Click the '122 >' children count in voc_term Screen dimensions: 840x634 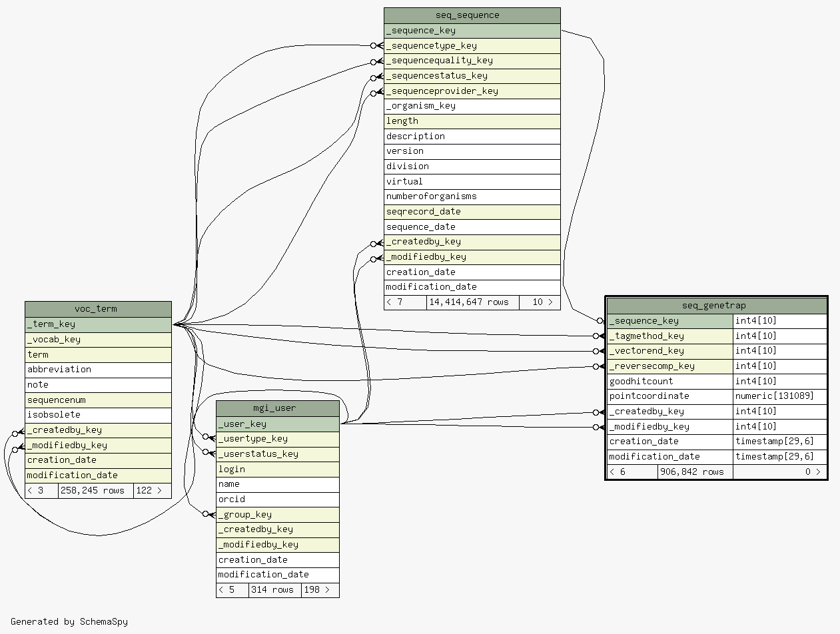click(153, 491)
